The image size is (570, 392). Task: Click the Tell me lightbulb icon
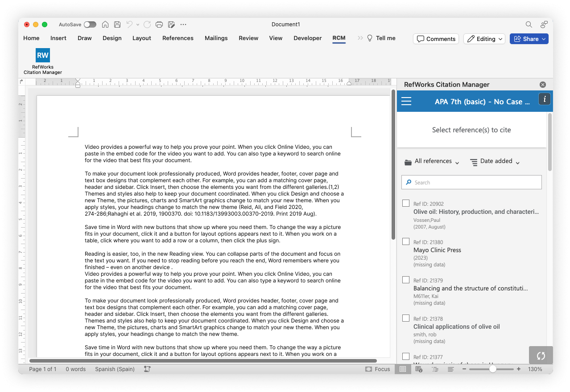pyautogui.click(x=370, y=38)
